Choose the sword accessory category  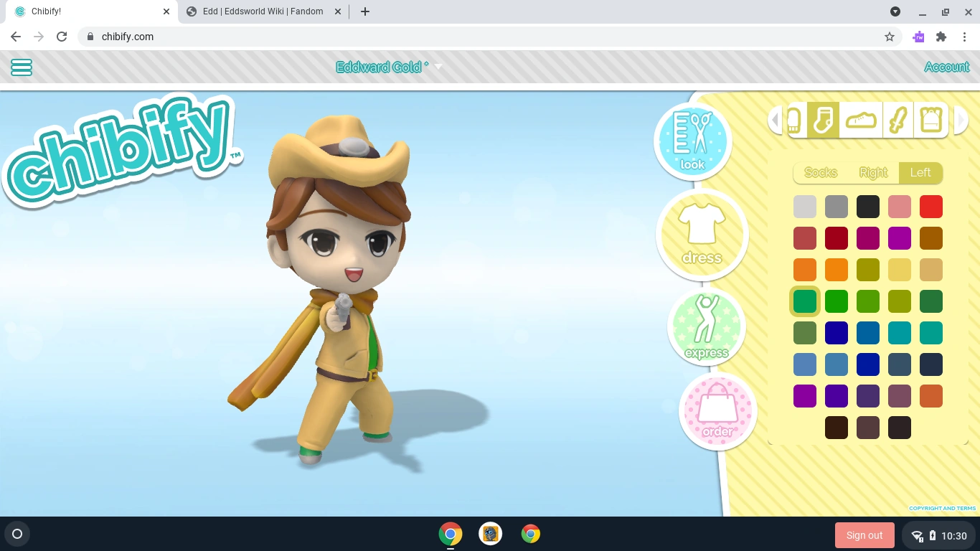(x=899, y=120)
